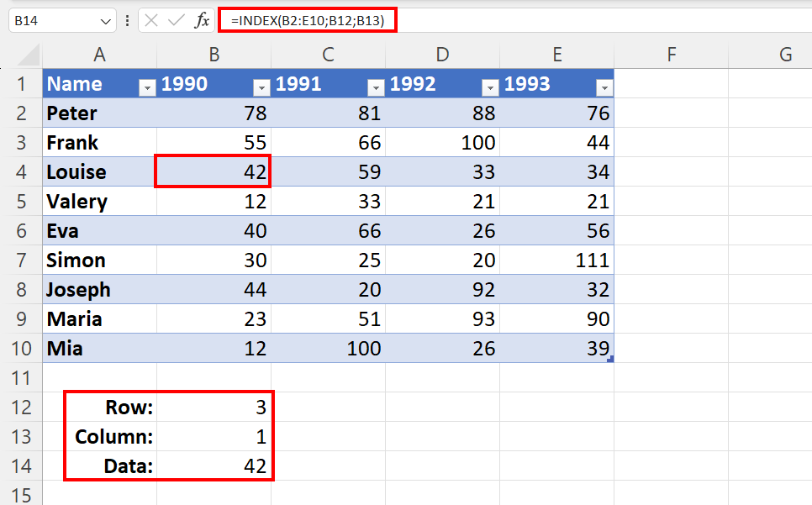Select Louise's 1991 value 59
Screen dimensions: 812x505
[x=329, y=171]
